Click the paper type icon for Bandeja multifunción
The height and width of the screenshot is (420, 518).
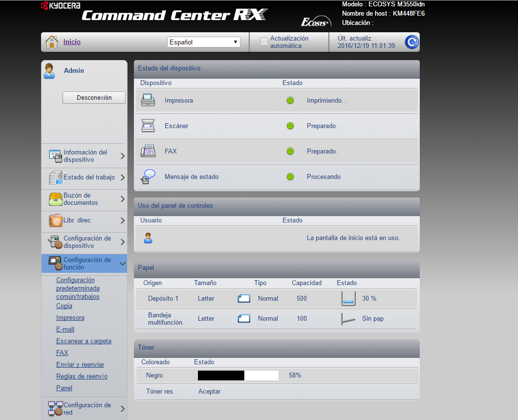pos(244,319)
